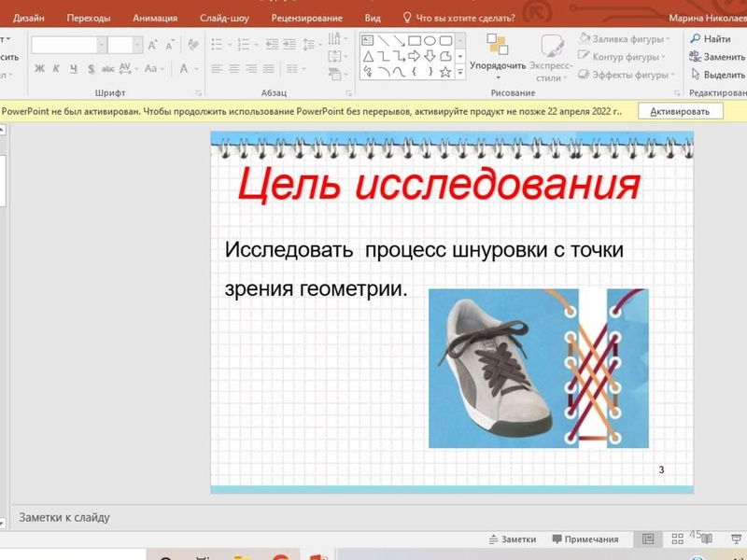Click the strikethrough abc icon

(x=108, y=69)
